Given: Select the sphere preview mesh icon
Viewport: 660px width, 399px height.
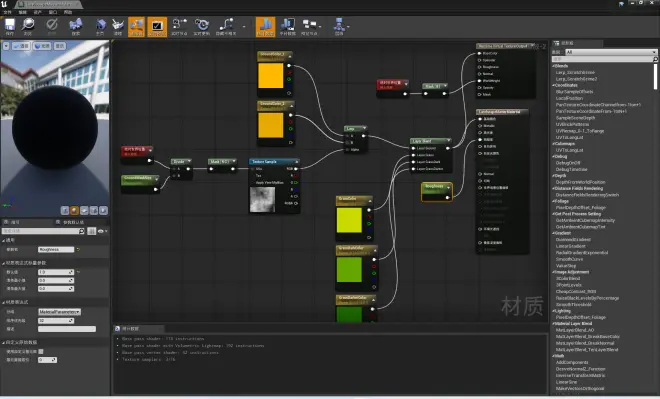Looking at the screenshot, I should click(75, 210).
